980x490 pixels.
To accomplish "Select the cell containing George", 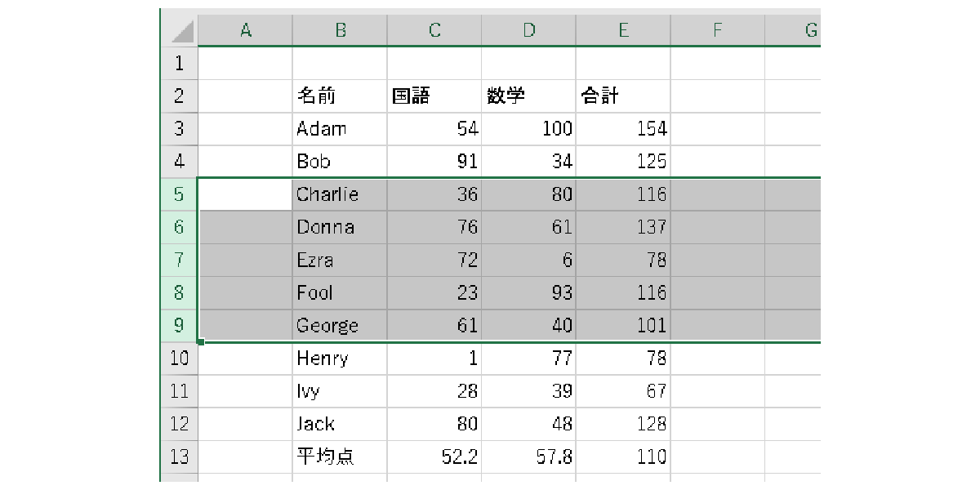I will coord(340,326).
